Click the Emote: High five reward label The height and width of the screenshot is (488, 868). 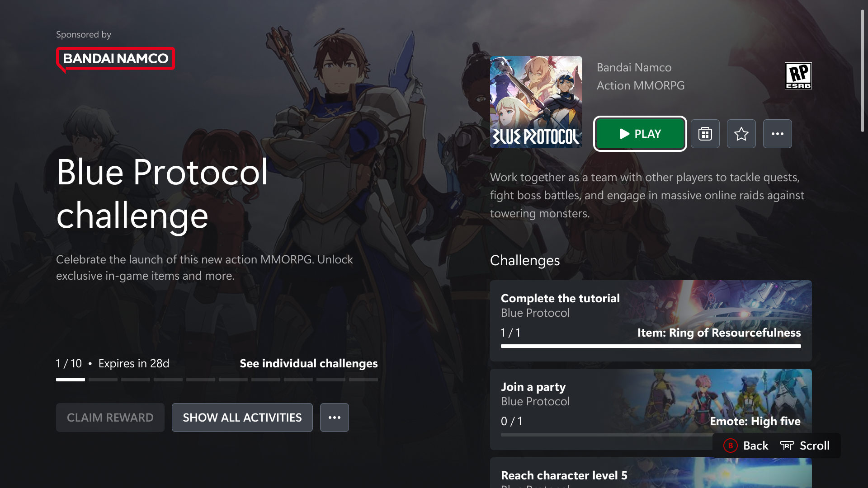755,421
